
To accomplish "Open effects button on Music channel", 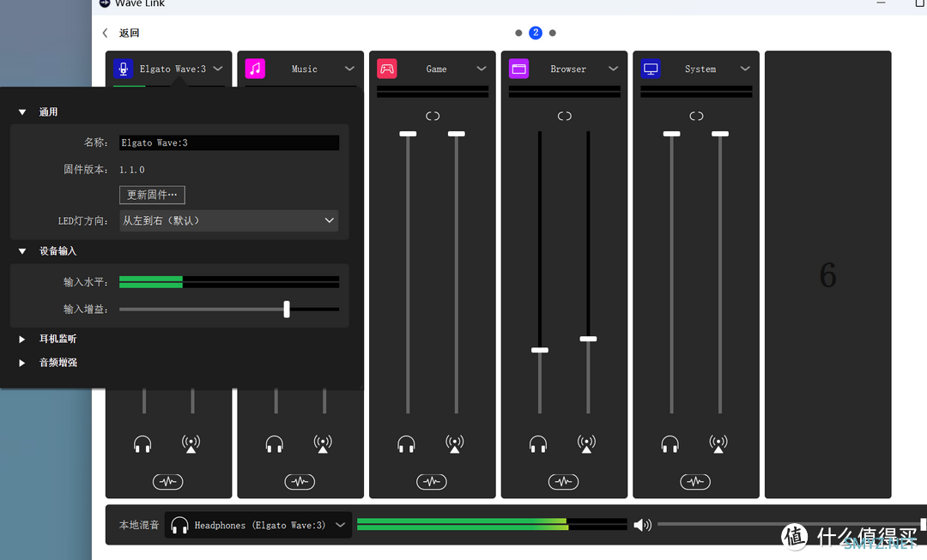I will pos(300,482).
